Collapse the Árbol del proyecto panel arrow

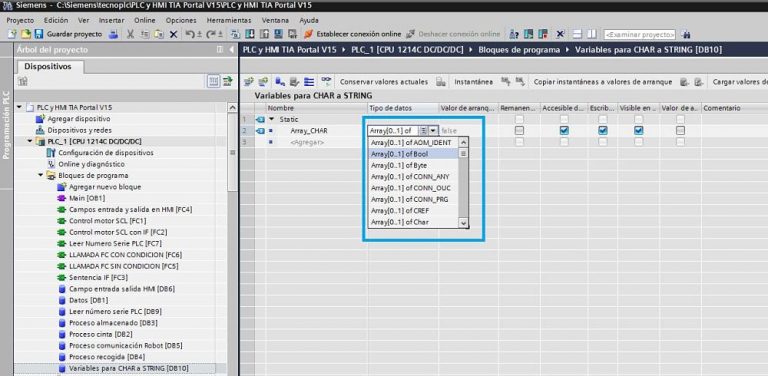(232, 49)
